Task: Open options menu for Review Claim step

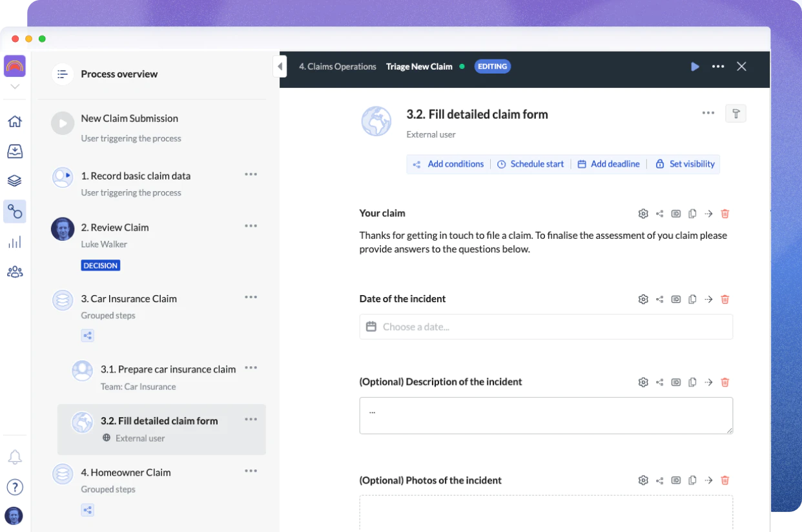Action: [251, 226]
